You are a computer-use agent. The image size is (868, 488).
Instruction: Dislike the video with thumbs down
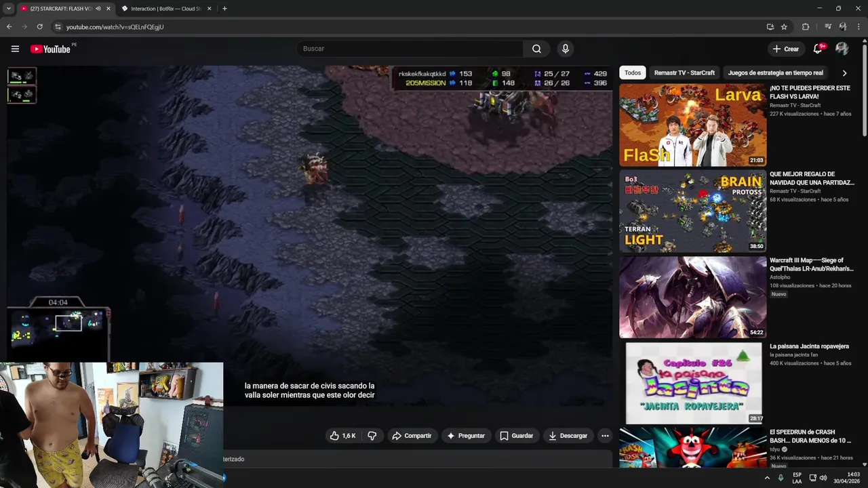pos(372,436)
